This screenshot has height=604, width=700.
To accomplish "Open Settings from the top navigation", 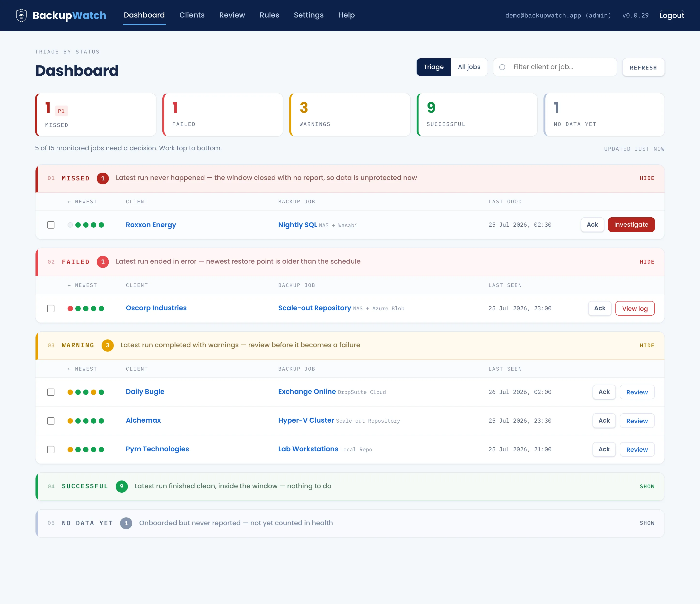I will coord(308,15).
